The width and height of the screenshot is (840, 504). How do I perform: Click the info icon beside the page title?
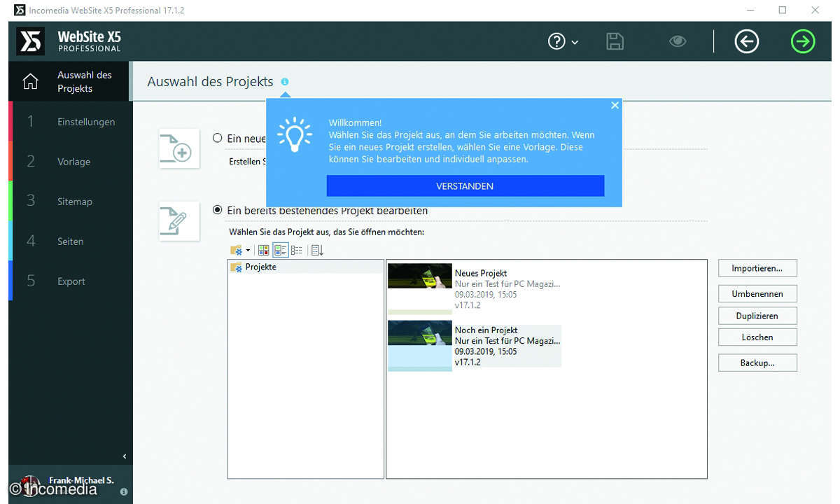pyautogui.click(x=285, y=82)
